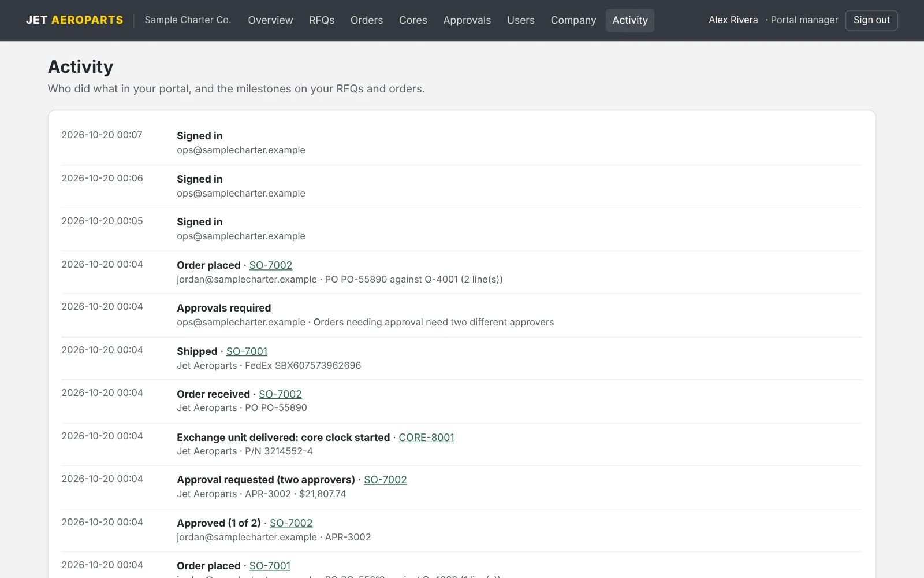Image resolution: width=924 pixels, height=578 pixels.
Task: Click the 'Order received' entry title
Action: (x=213, y=394)
